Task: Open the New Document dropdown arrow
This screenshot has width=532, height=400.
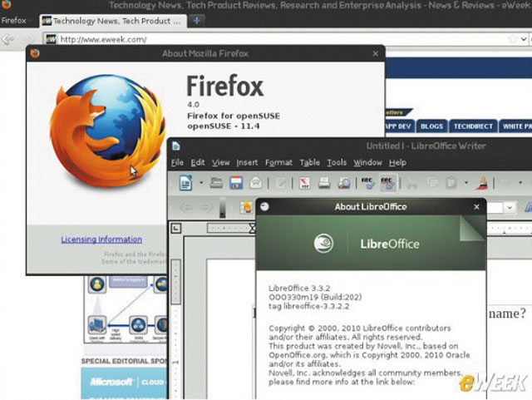Action: click(x=201, y=183)
